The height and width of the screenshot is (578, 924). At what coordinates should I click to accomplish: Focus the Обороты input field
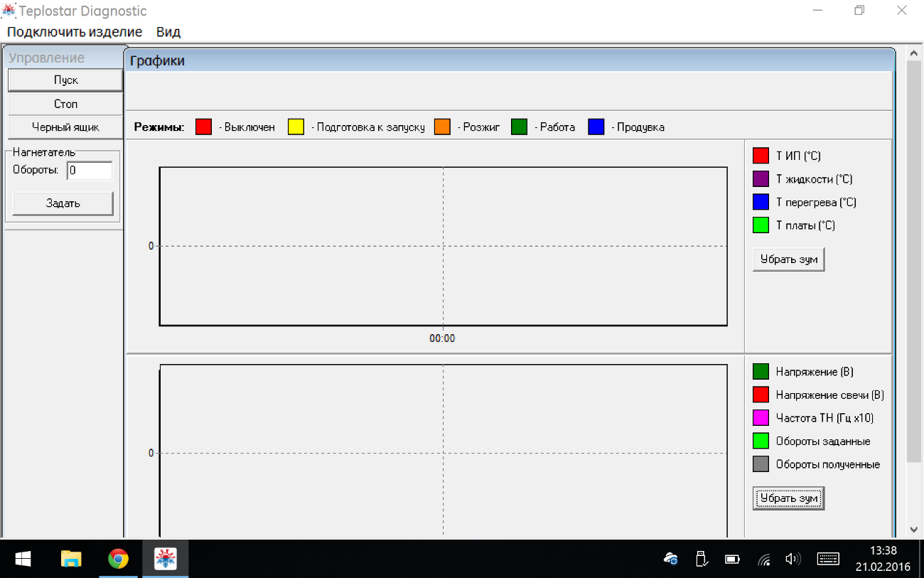pyautogui.click(x=90, y=171)
